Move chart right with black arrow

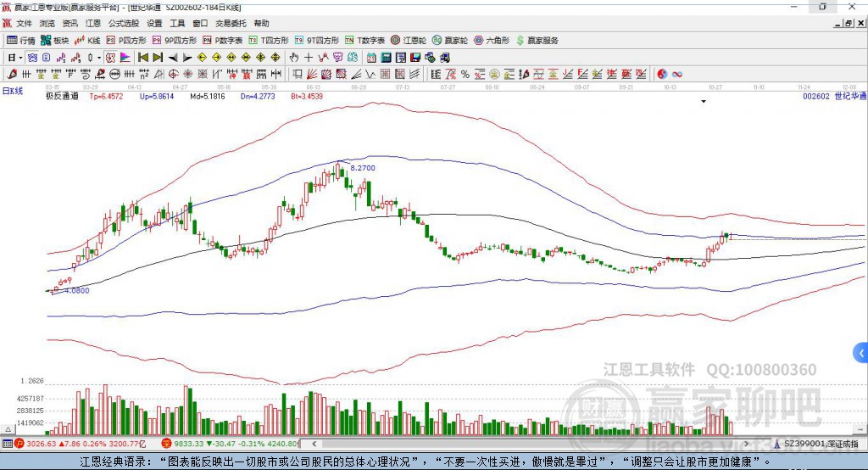point(187,58)
